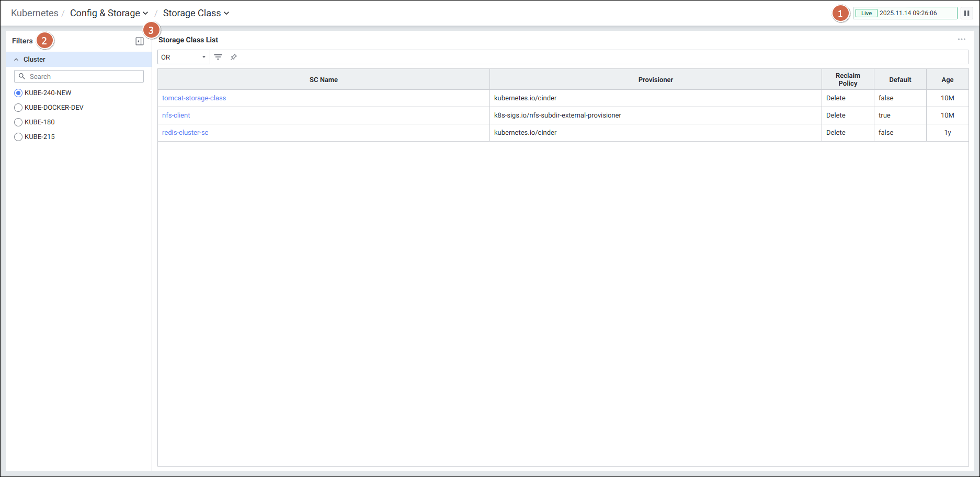Screen dimensions: 980x477
Task: Click the search magnifier icon
Action: [22, 76]
